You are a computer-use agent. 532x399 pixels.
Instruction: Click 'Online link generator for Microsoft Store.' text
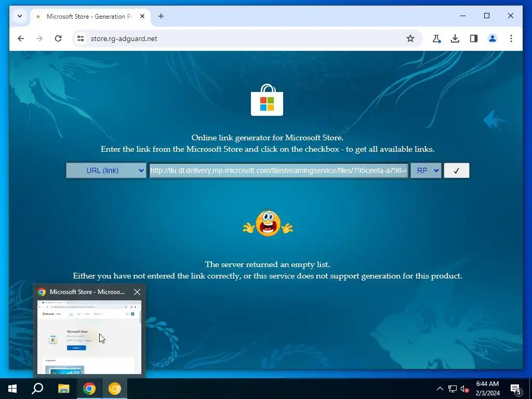point(268,138)
